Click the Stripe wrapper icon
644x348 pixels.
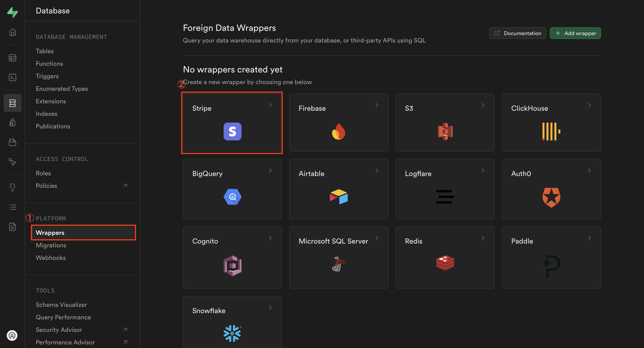(232, 131)
